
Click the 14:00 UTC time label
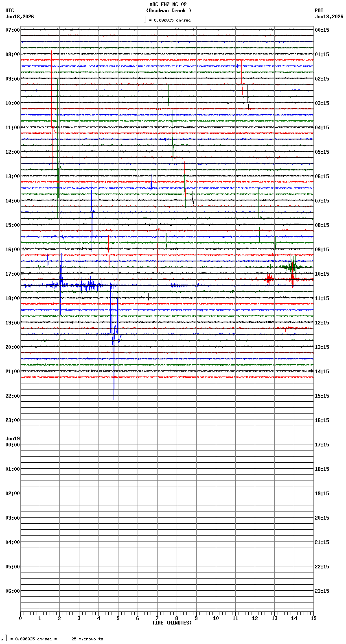pyautogui.click(x=13, y=201)
